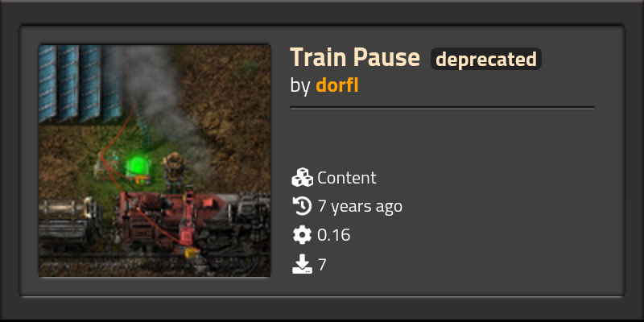Click the blue solar panels in thumbnail

[80, 84]
